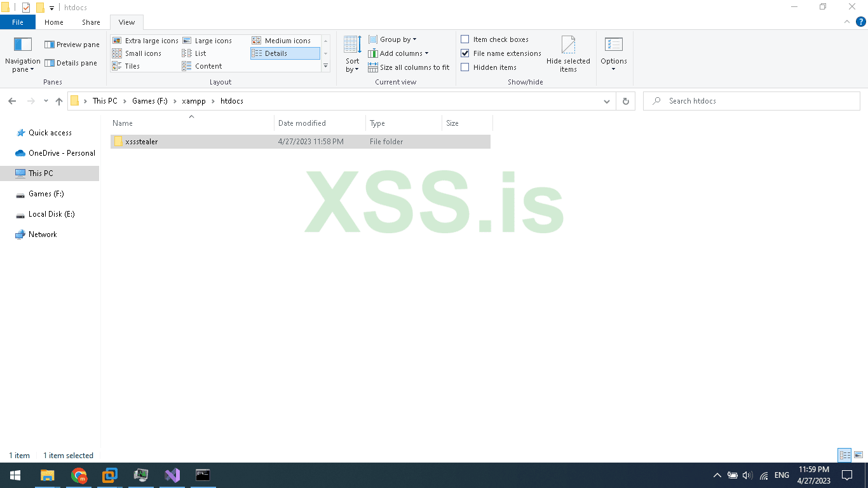Screen dimensions: 868x488
Task: Open the File tab
Action: (x=18, y=22)
